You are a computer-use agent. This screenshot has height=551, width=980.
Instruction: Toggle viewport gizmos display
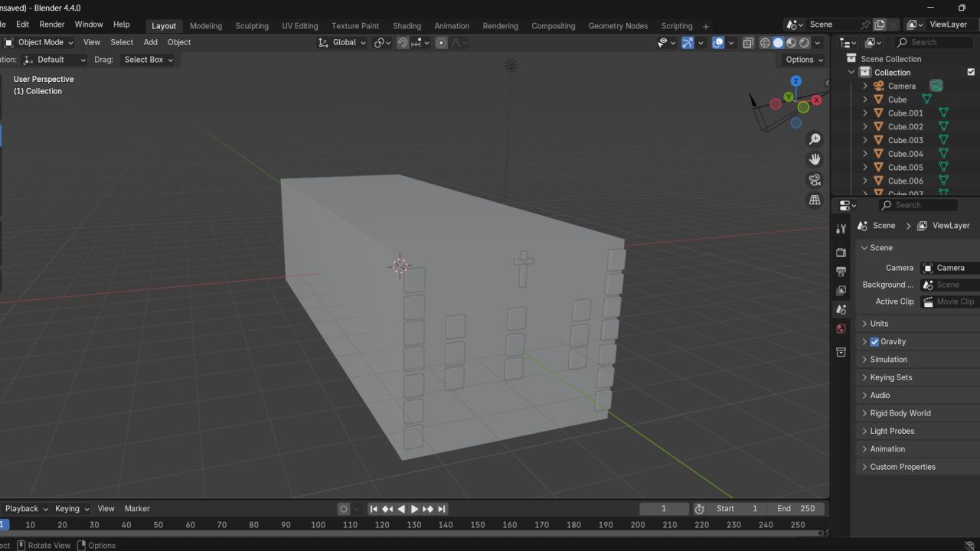(x=688, y=43)
